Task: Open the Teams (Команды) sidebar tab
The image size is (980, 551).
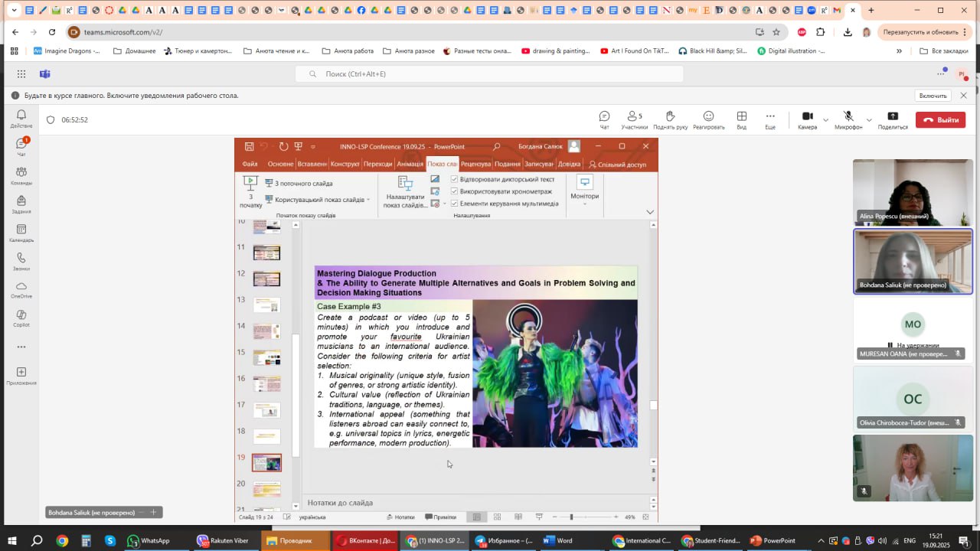Action: coord(21,176)
